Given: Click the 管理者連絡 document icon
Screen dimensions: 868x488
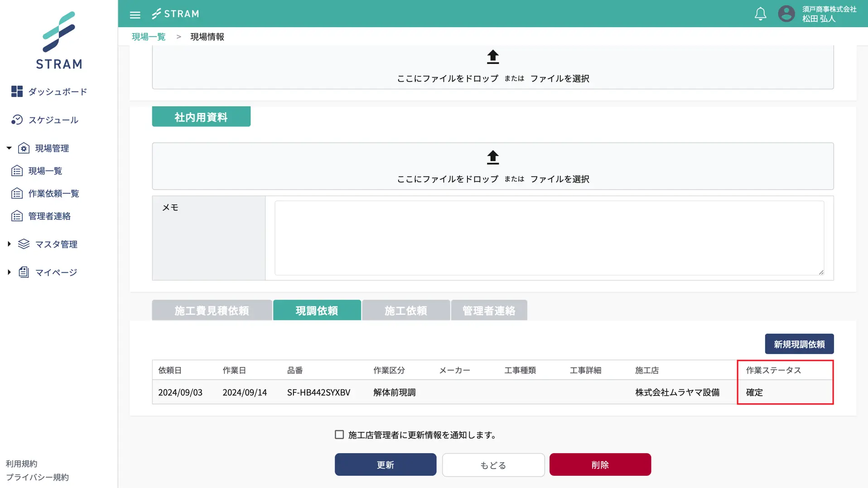Looking at the screenshot, I should [x=17, y=216].
